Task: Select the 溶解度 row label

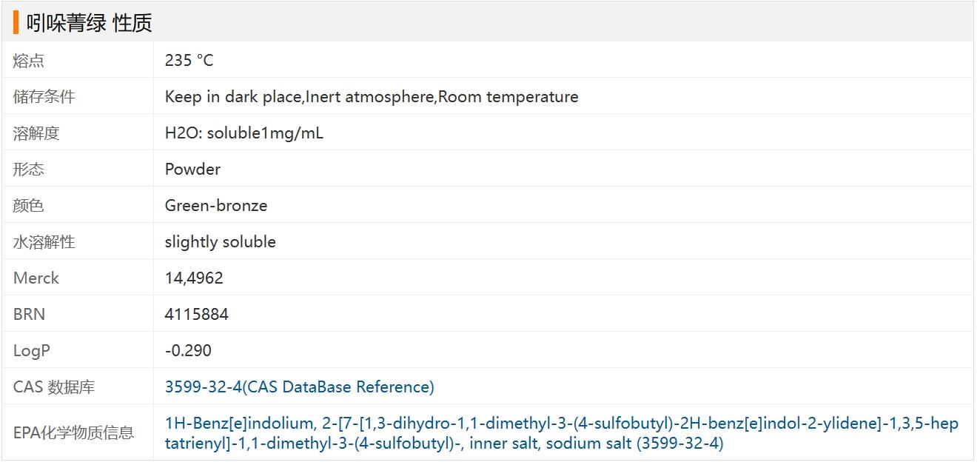Action: click(36, 133)
